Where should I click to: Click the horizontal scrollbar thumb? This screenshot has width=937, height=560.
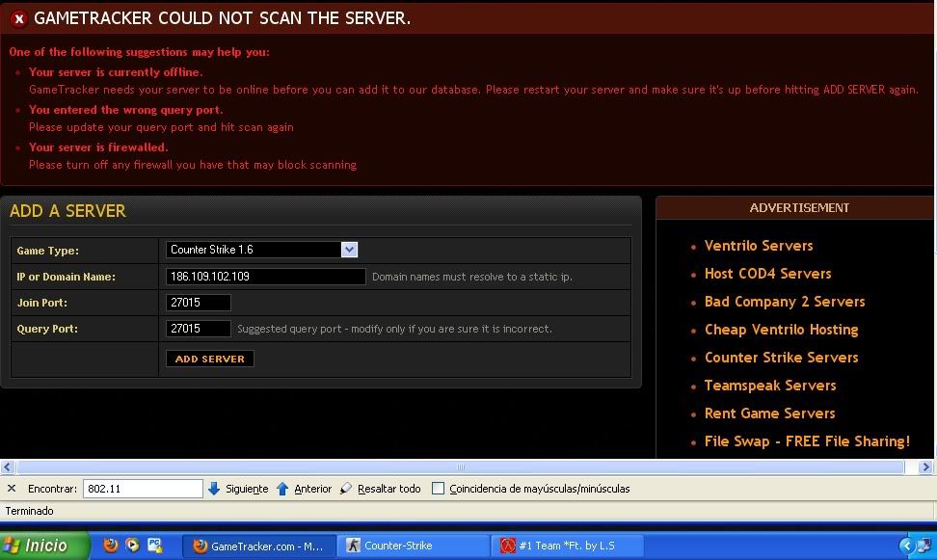[460, 467]
